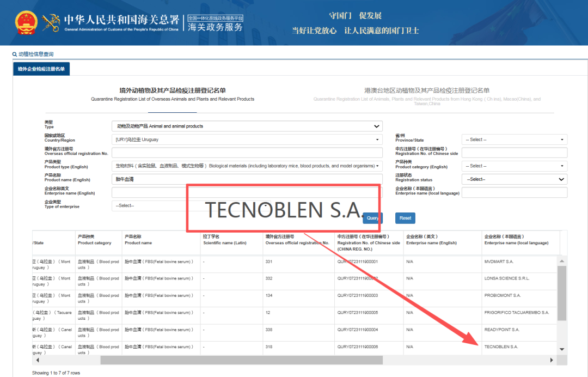Click registration number QURY0723111900004
This screenshot has width=588, height=377.
point(357,330)
